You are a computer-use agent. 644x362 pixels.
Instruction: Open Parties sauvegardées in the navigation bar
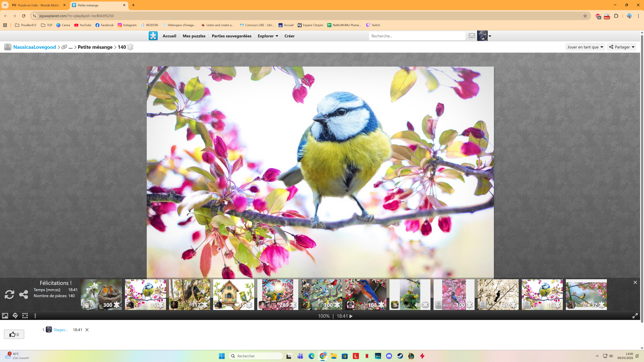231,36
